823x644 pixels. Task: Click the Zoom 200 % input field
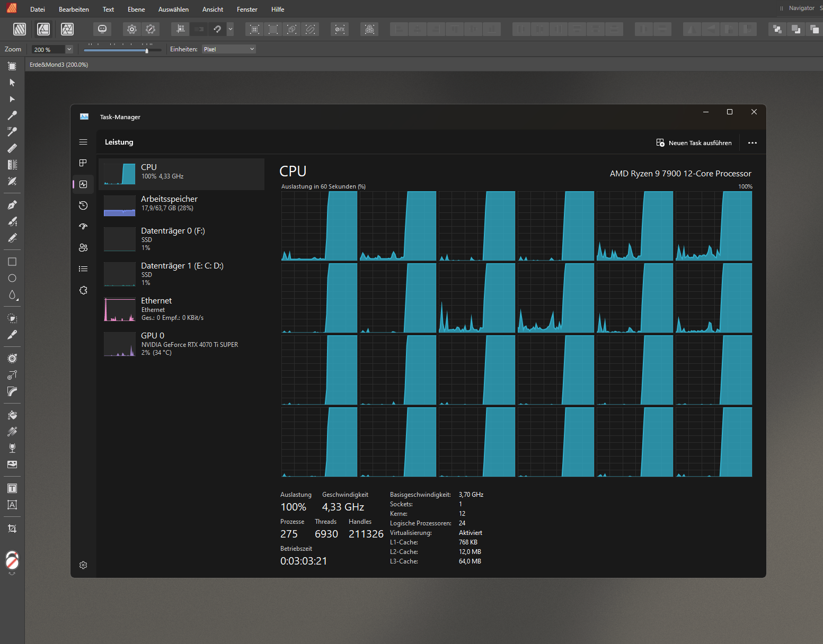click(x=48, y=49)
